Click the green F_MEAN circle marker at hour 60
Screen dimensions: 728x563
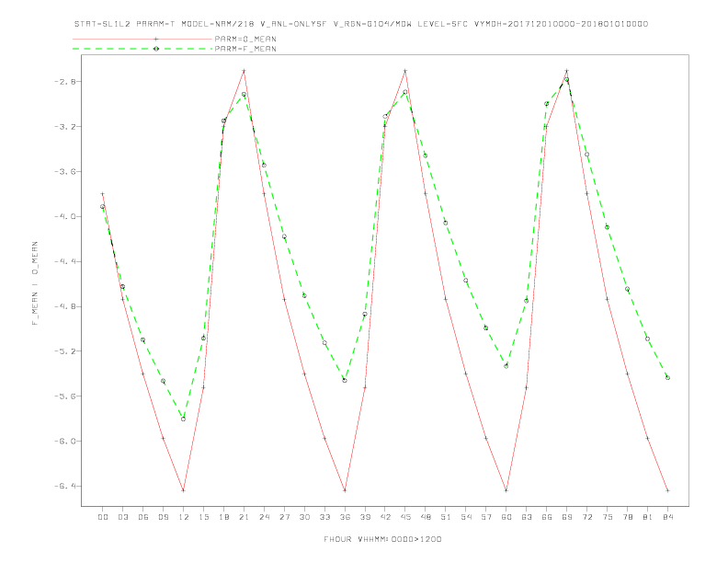(x=506, y=366)
